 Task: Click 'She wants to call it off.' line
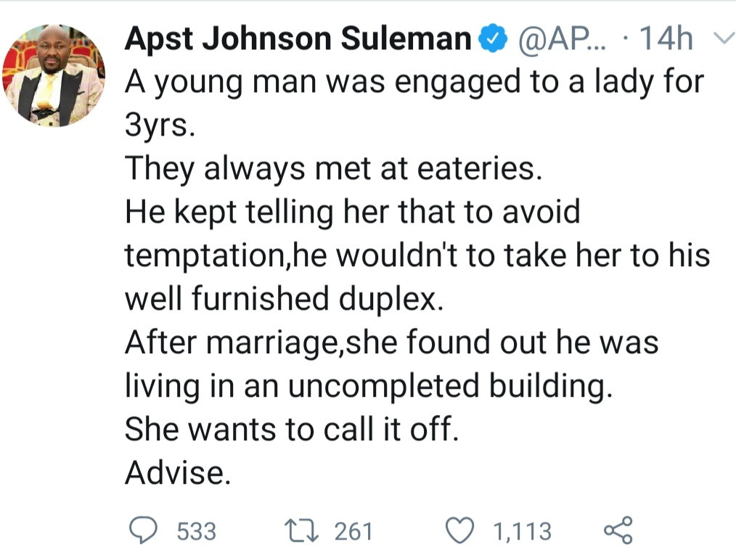click(292, 429)
